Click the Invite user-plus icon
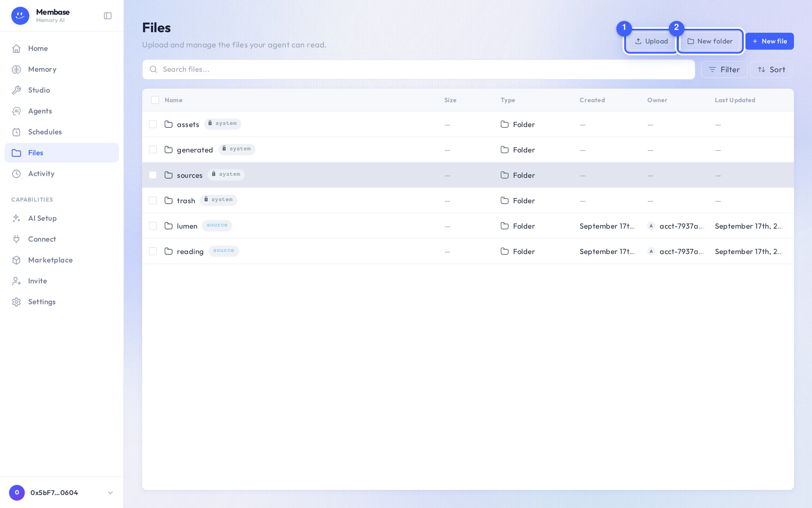 click(x=16, y=281)
